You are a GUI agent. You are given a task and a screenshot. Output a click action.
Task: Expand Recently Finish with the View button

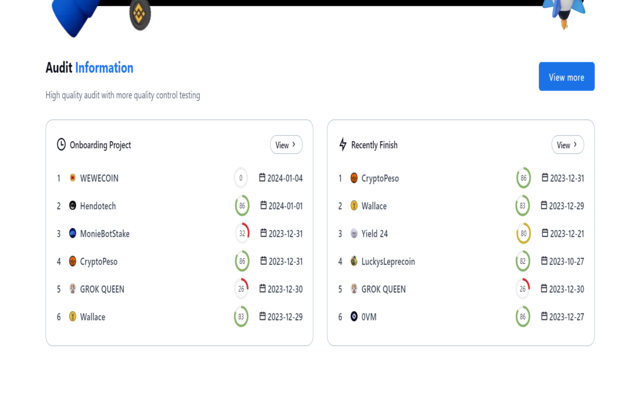coord(567,145)
